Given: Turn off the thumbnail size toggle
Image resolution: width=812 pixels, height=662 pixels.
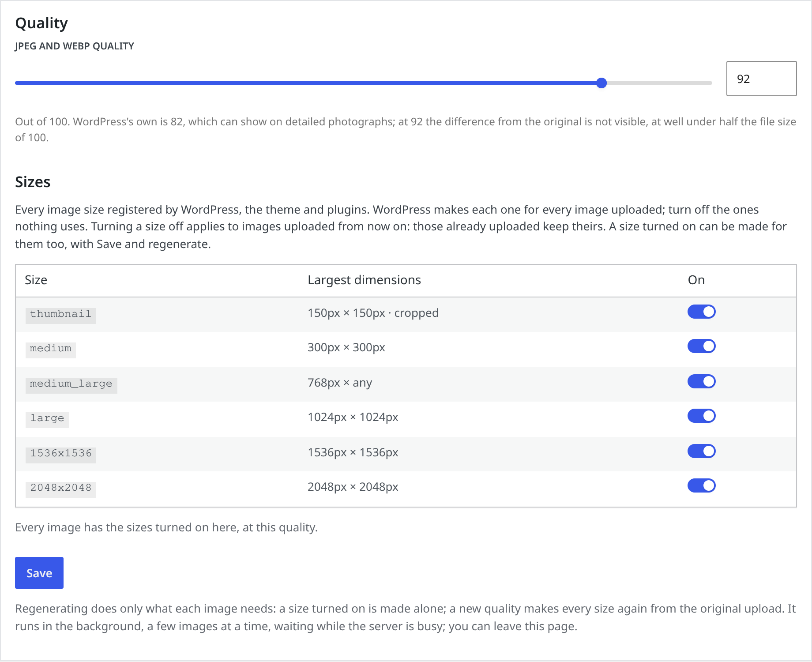Looking at the screenshot, I should (x=701, y=312).
